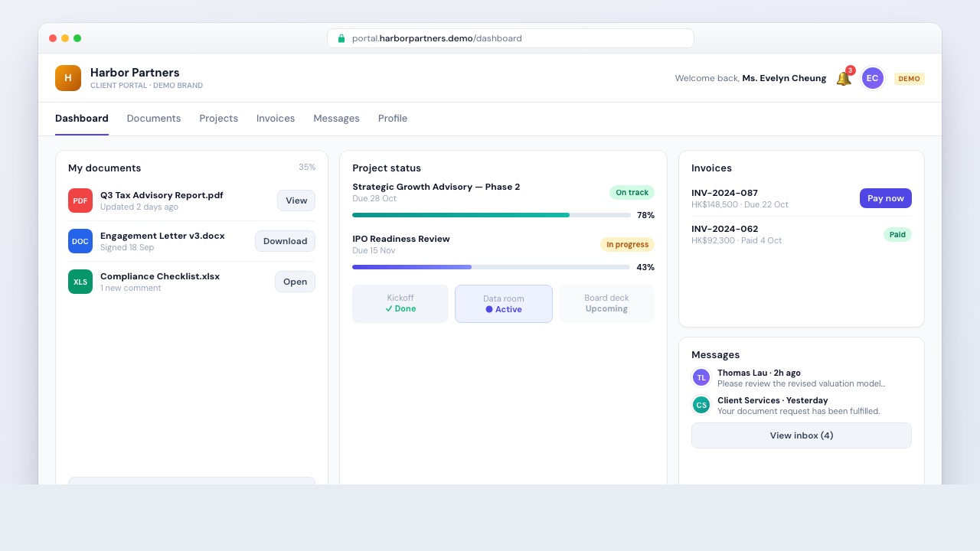Open Thomas Lau's message about valuation model

pyautogui.click(x=802, y=378)
